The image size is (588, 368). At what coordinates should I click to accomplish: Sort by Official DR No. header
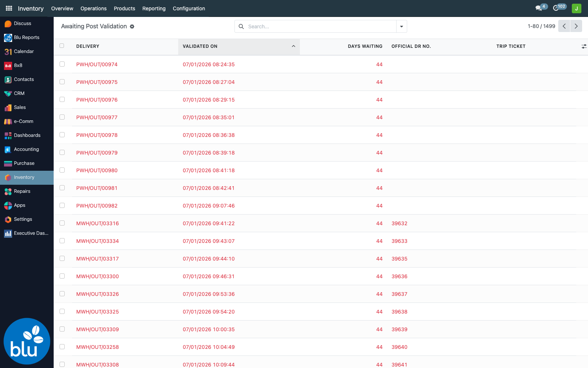pos(439,46)
